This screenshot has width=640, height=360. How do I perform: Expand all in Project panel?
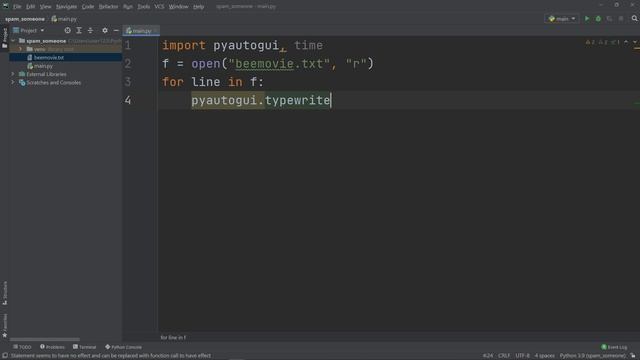point(79,30)
